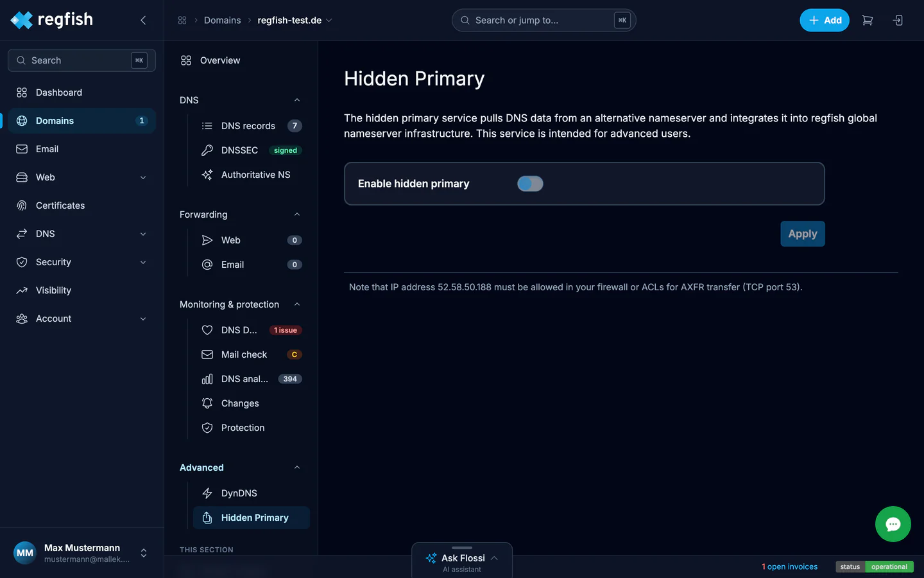
Task: Click the Domains breadcrumb link
Action: pos(223,21)
